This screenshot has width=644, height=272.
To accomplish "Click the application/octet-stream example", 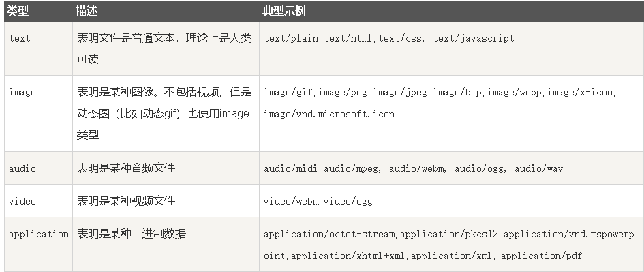I will coord(329,235).
